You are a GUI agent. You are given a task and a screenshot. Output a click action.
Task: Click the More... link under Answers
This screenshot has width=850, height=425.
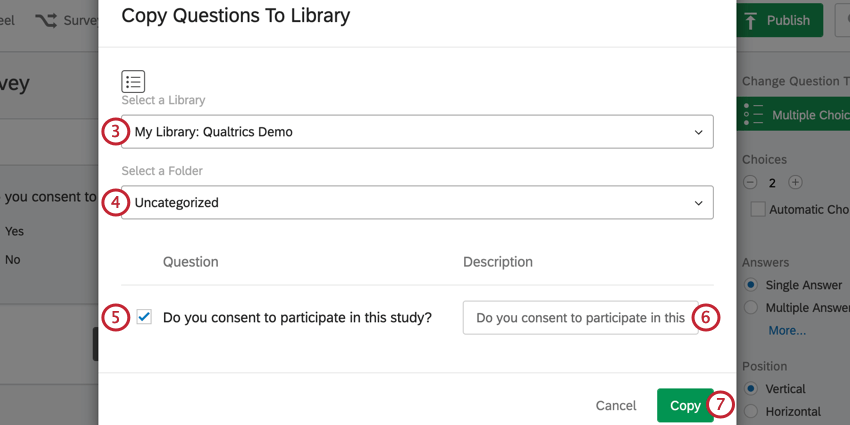click(787, 330)
